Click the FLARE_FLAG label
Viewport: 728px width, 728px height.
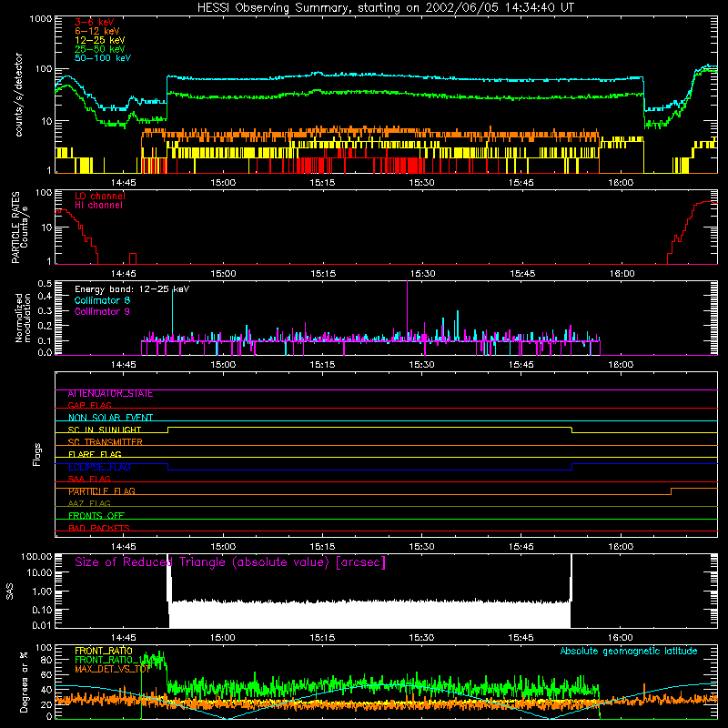[95, 454]
